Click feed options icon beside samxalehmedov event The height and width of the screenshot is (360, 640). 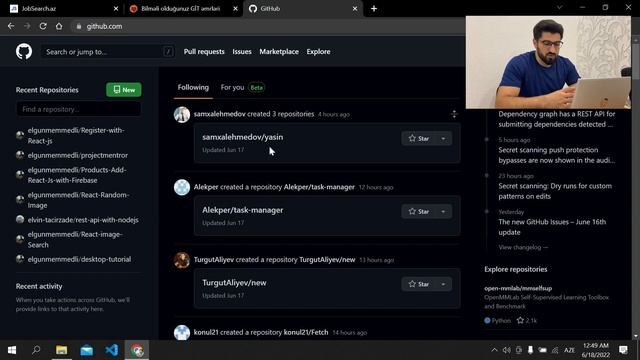point(454,114)
